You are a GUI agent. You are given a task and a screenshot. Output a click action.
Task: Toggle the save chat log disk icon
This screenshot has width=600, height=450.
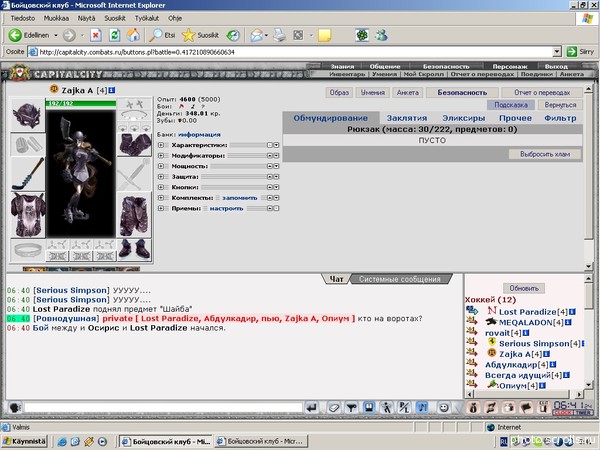point(369,408)
